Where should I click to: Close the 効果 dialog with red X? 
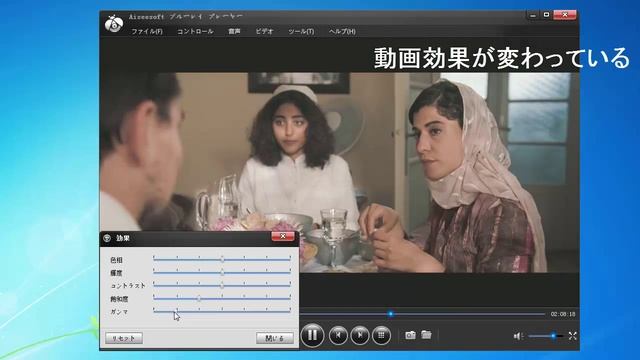(282, 236)
